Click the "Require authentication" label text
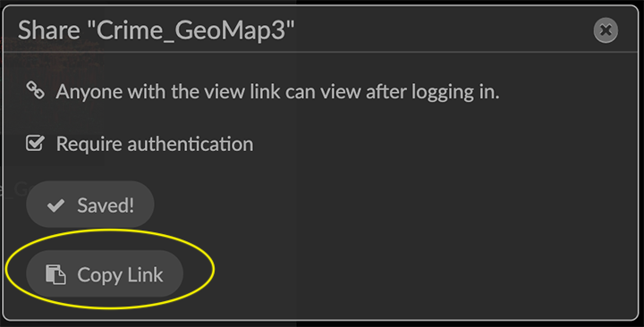Image resolution: width=644 pixels, height=327 pixels. coord(155,145)
